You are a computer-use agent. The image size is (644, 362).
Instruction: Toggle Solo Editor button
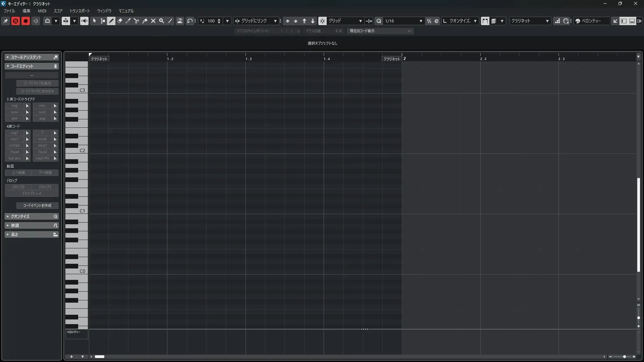(x=15, y=21)
